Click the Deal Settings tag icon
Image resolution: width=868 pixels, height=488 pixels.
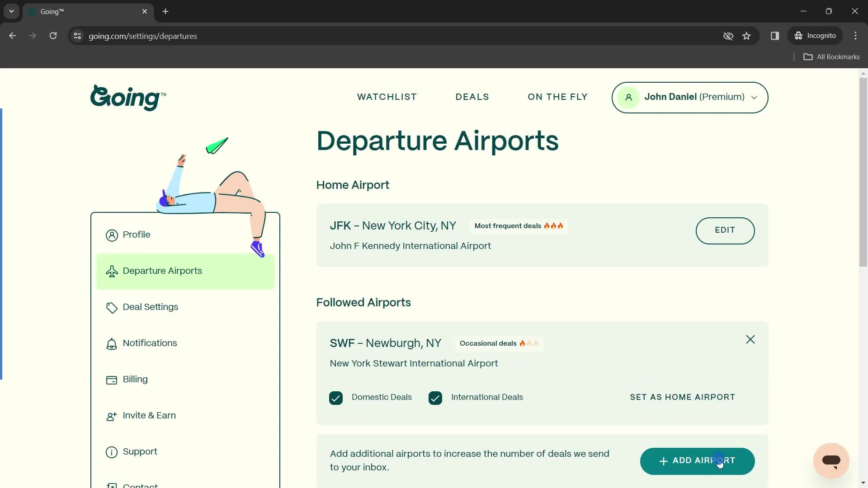coord(112,308)
